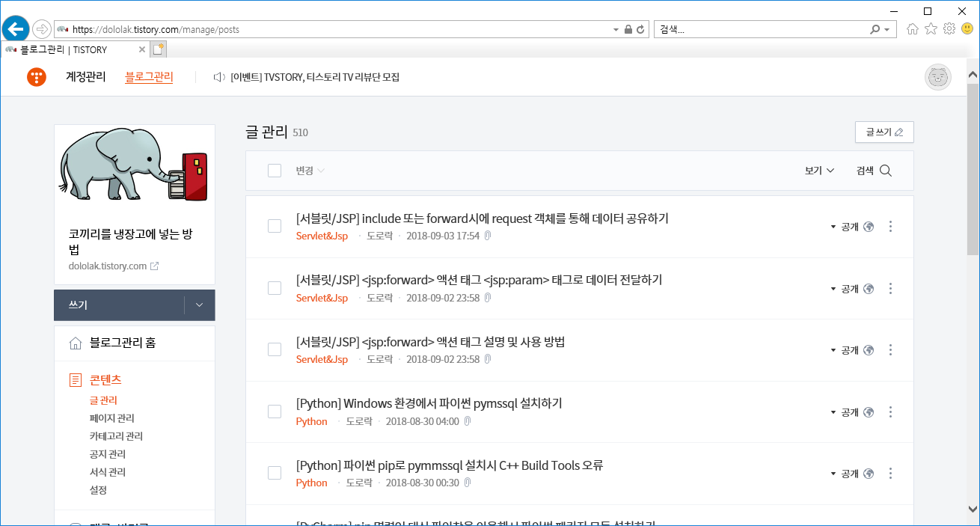980x526 pixels.
Task: Open more options for the jsp:param post
Action: pyautogui.click(x=890, y=288)
